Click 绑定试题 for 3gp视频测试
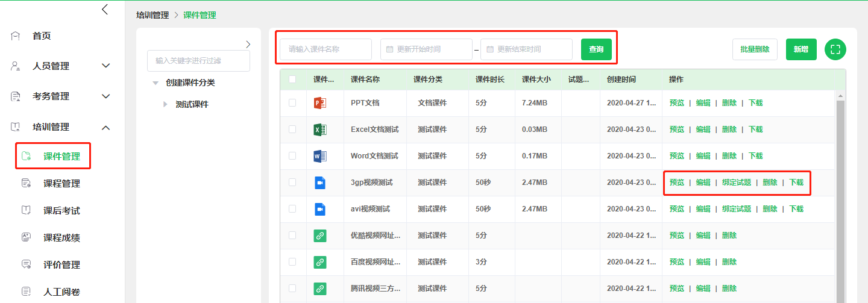Image resolution: width=868 pixels, height=303 pixels. click(x=737, y=183)
